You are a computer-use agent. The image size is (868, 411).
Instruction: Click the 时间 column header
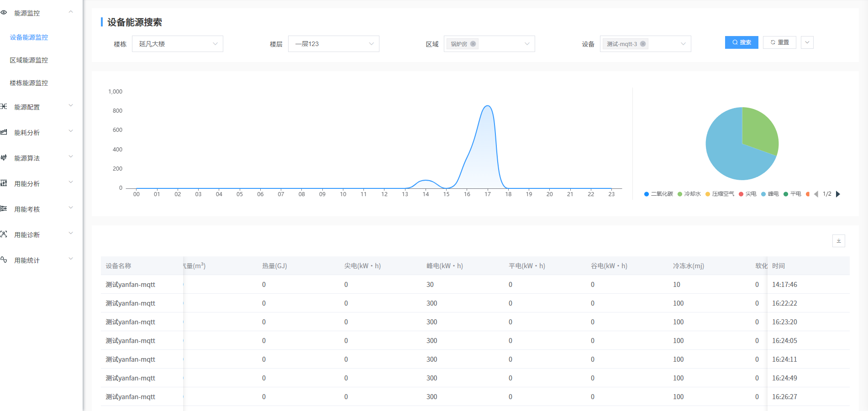tap(779, 266)
